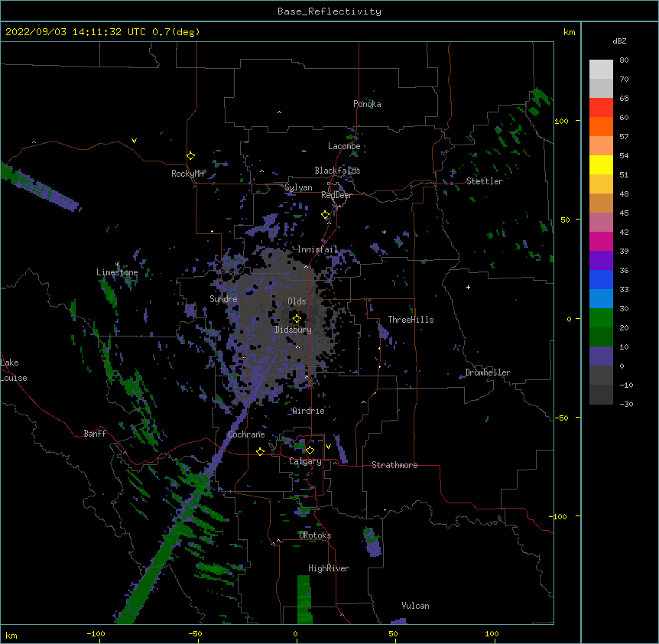This screenshot has width=659, height=644.
Task: Click the yellow V marker east of Calgary
Action: [328, 447]
